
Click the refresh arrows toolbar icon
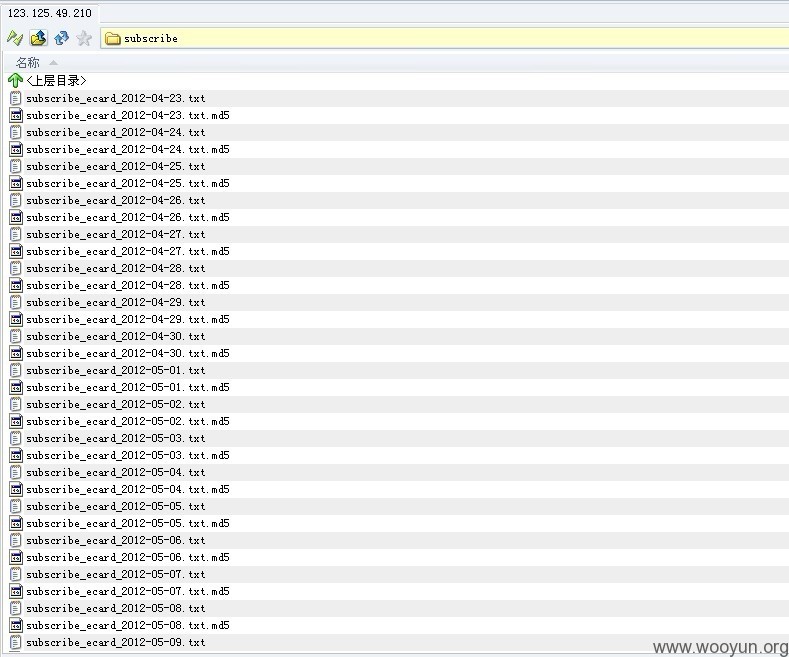(61, 38)
